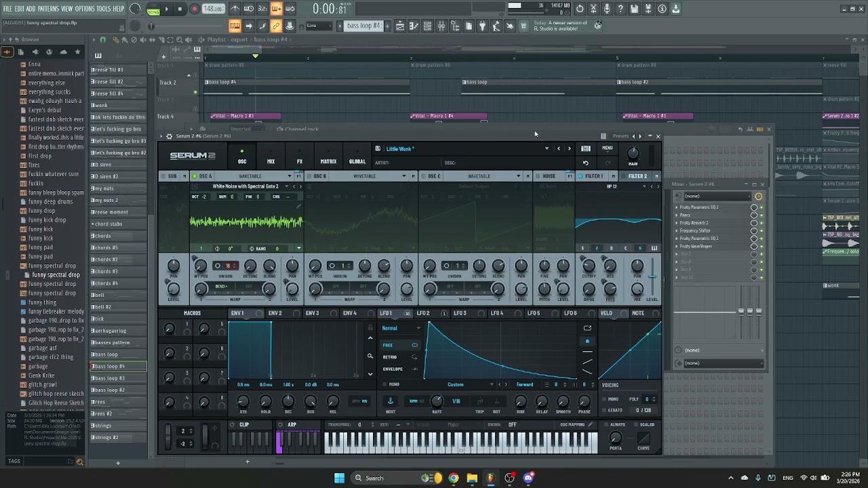Click the 148 tempo display
The height and width of the screenshot is (488, 868).
click(213, 9)
